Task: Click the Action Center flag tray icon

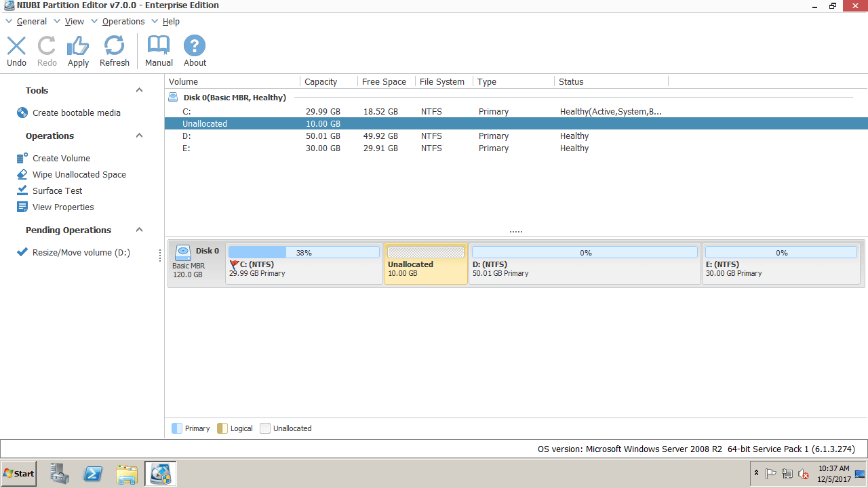Action: pyautogui.click(x=771, y=474)
